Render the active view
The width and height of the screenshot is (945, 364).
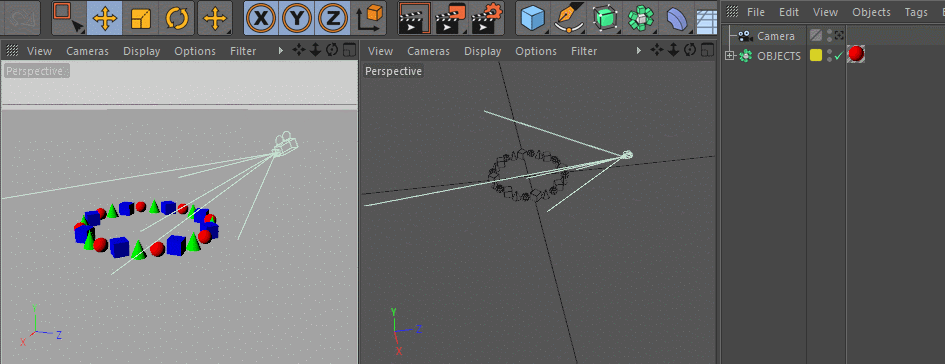[415, 18]
